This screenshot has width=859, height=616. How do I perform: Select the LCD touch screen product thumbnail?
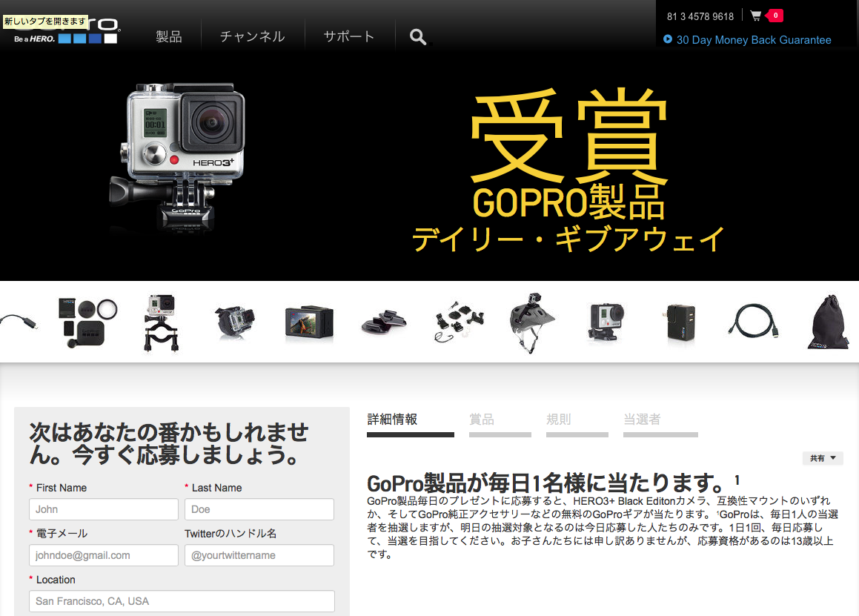[x=309, y=322]
